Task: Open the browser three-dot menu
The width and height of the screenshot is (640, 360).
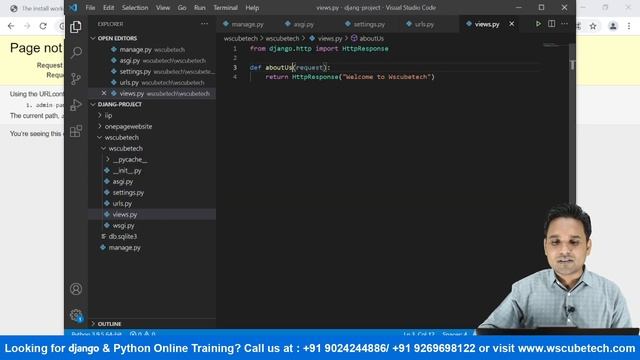Action: point(629,26)
